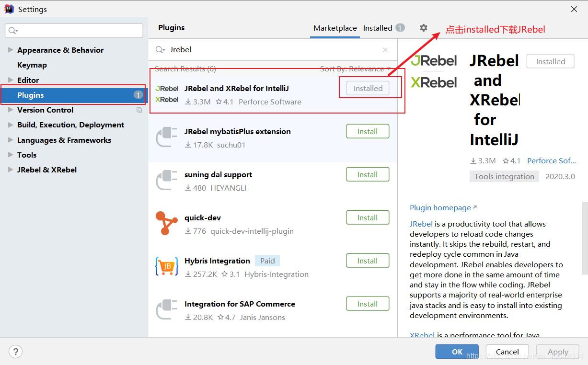This screenshot has width=588, height=365.
Task: Click the IntelliJ icon in the title bar
Action: point(9,9)
